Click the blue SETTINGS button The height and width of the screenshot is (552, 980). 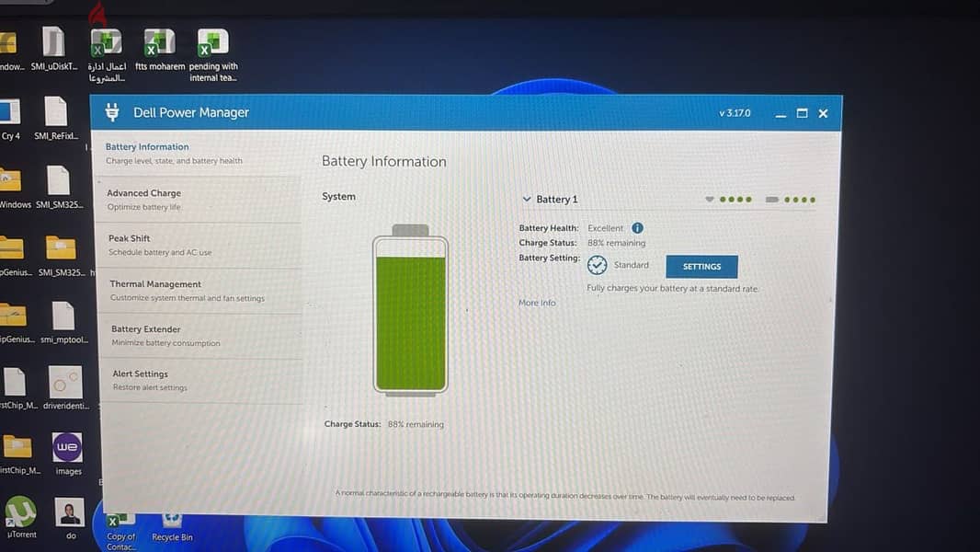point(701,266)
